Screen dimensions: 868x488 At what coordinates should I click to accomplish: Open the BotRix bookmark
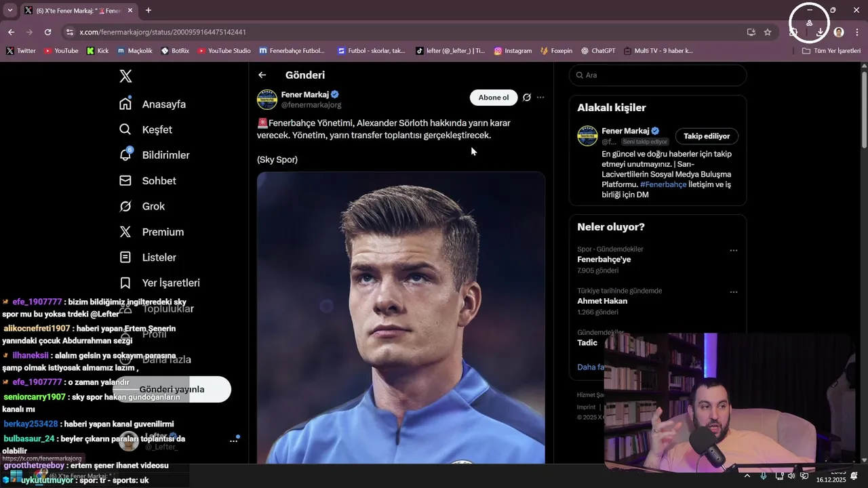point(175,51)
